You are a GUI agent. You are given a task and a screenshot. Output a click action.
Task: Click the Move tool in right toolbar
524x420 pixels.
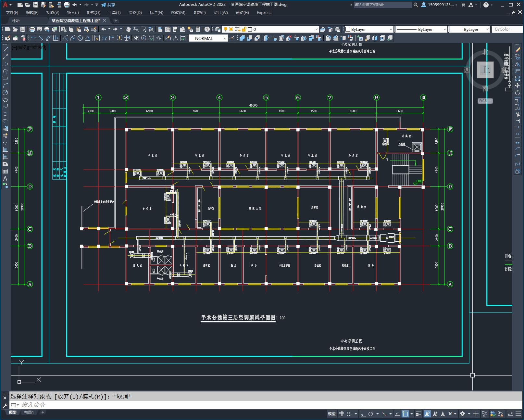pyautogui.click(x=518, y=85)
